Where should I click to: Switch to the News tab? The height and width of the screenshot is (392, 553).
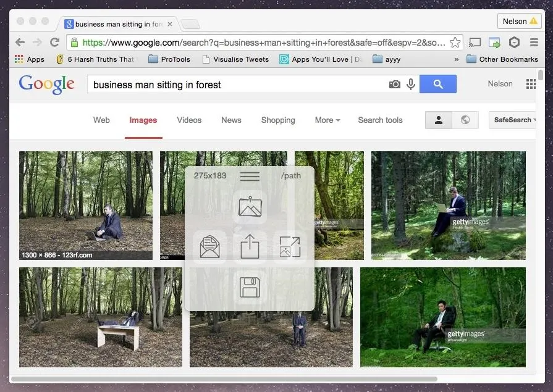point(231,120)
